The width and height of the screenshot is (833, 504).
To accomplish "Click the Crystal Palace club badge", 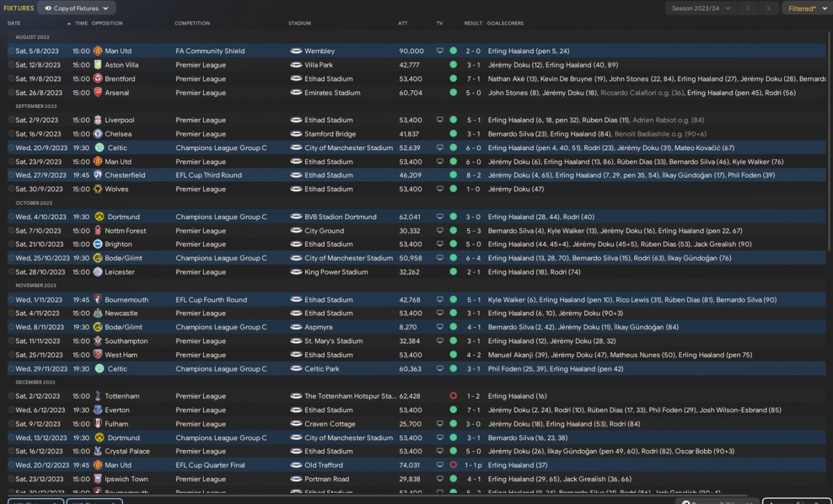I will [x=98, y=451].
